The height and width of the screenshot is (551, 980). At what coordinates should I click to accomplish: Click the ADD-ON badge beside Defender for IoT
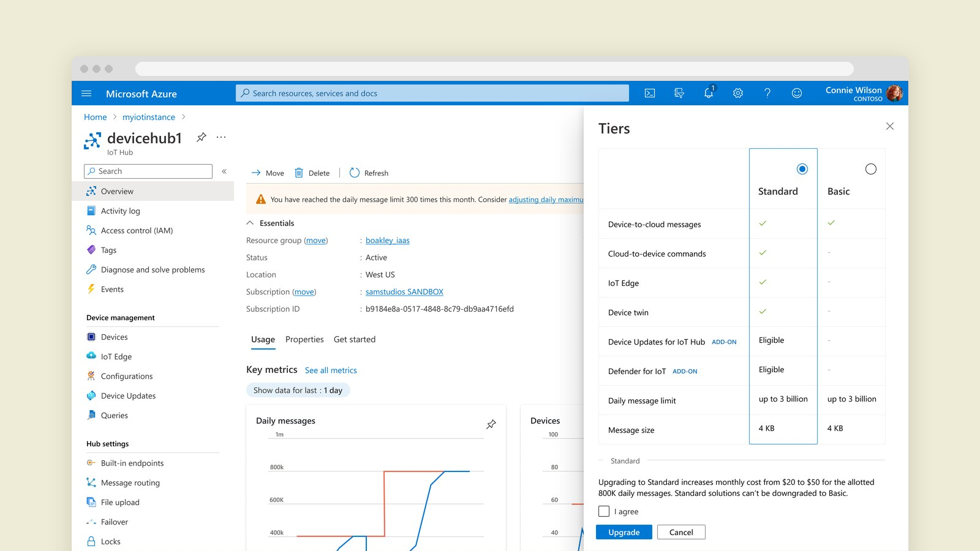tap(685, 372)
